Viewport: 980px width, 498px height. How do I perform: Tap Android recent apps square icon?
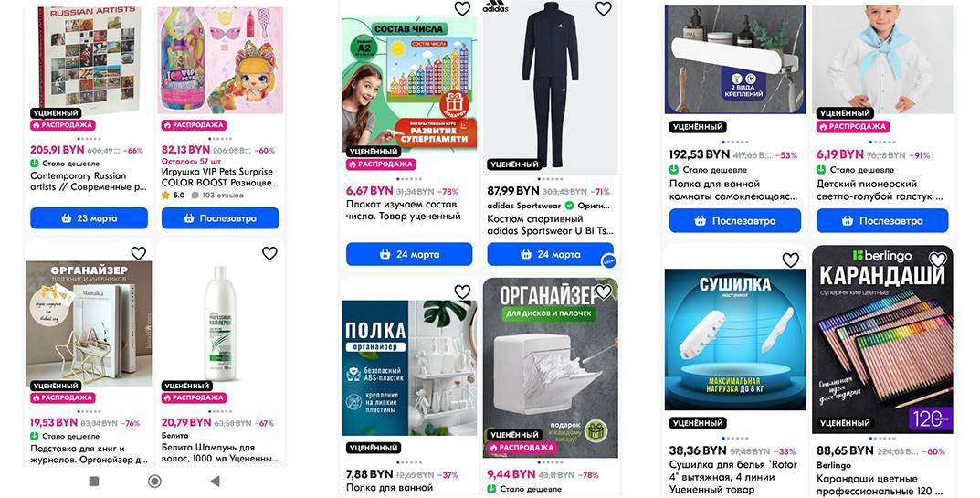click(x=94, y=482)
